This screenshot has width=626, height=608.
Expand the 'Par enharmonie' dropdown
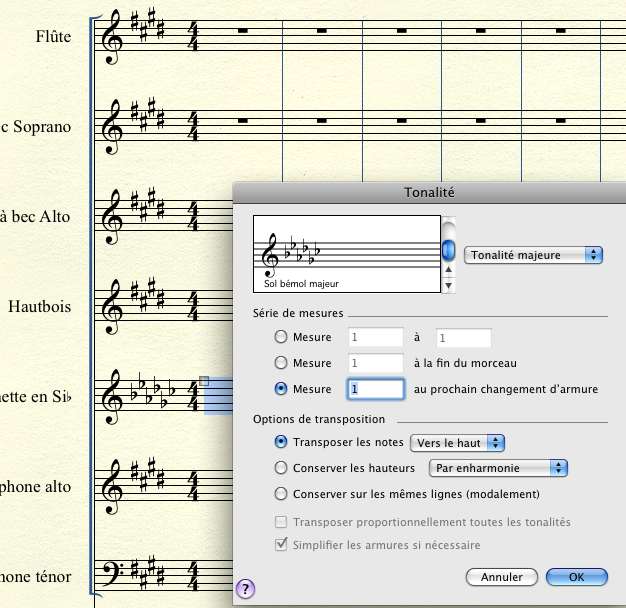[497, 468]
